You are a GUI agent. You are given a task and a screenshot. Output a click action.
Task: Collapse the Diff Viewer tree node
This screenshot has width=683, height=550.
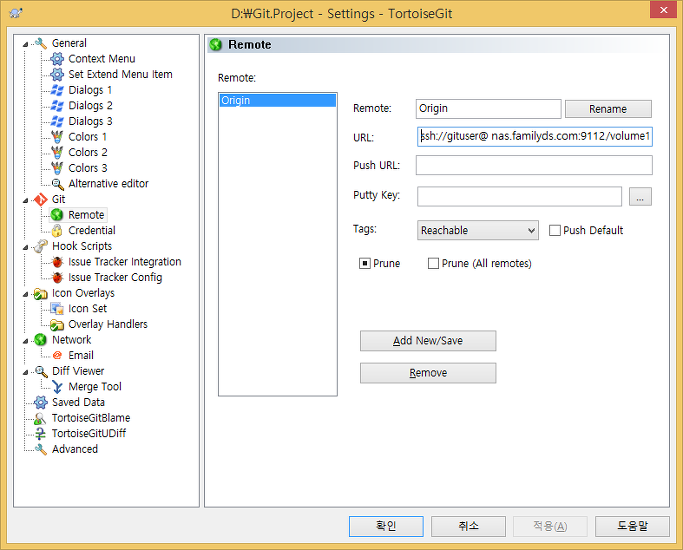pyautogui.click(x=25, y=372)
